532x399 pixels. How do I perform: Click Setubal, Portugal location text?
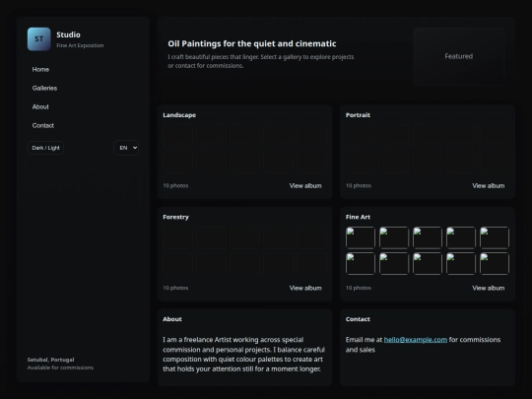pyautogui.click(x=50, y=360)
